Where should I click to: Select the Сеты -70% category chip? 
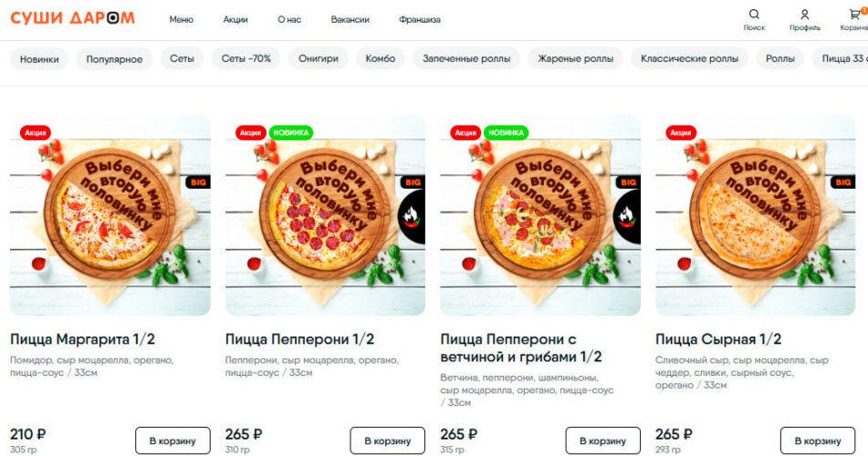point(246,58)
